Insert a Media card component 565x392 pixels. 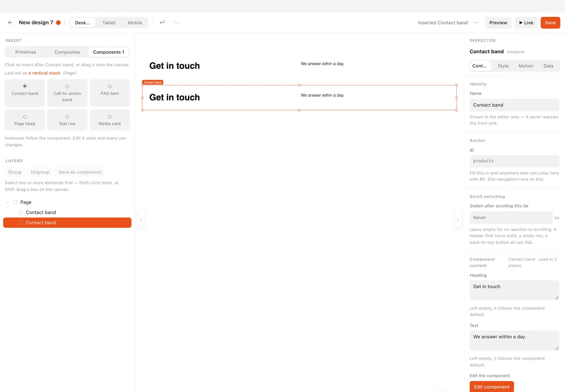click(110, 120)
